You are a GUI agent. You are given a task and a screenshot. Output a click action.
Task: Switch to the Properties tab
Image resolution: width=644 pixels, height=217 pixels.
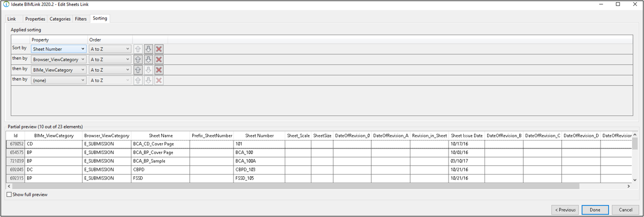[35, 19]
